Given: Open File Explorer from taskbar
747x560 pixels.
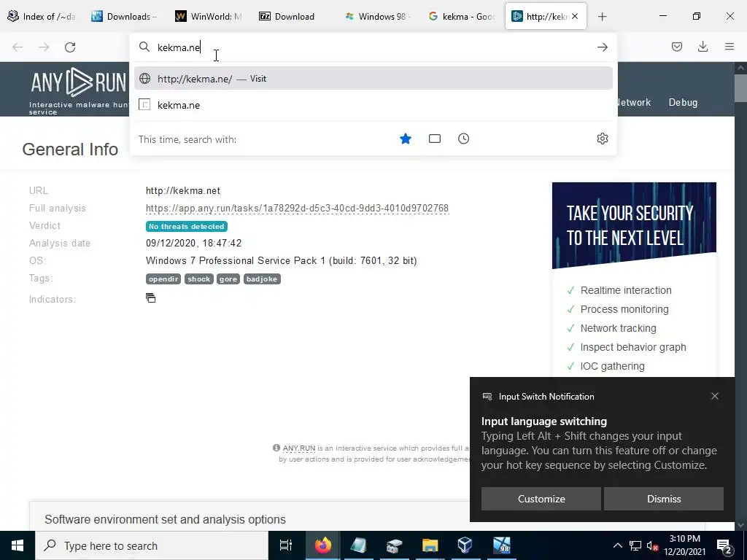Looking at the screenshot, I should (x=430, y=545).
